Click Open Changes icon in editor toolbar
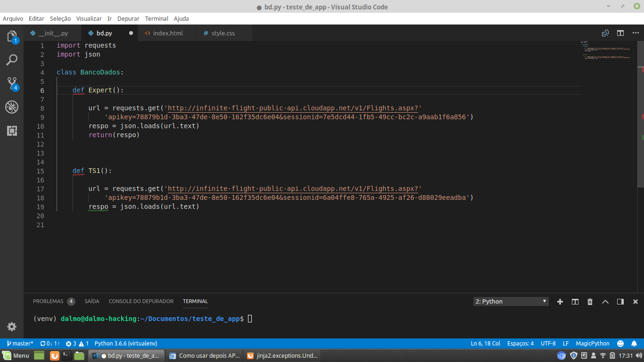 pos(605,33)
